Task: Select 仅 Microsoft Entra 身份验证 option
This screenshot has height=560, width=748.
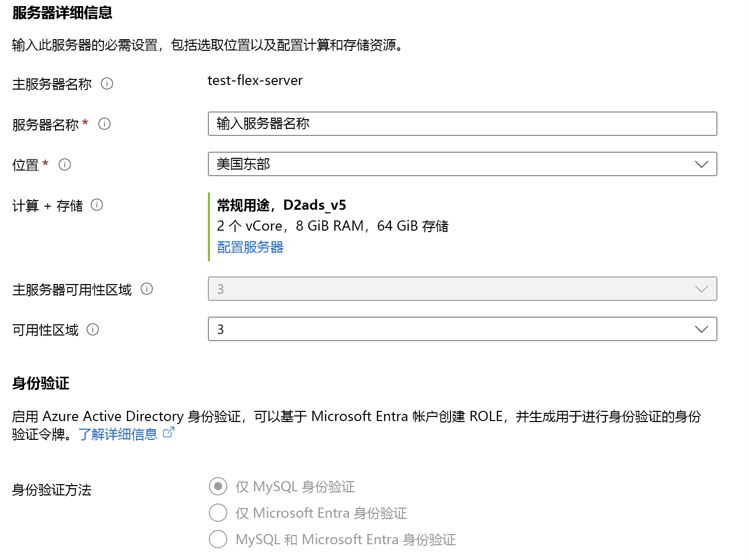Action: pos(218,513)
